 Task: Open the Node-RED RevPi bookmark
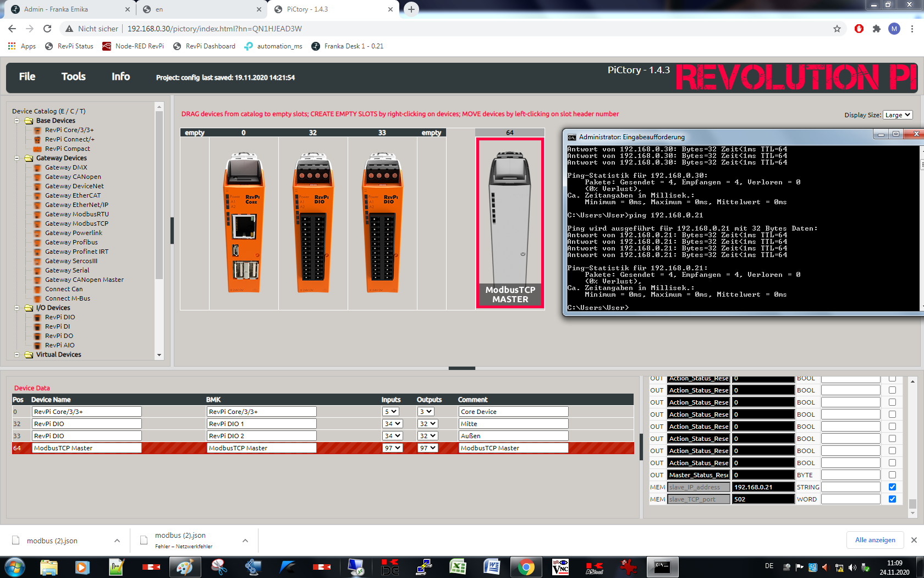(x=133, y=46)
